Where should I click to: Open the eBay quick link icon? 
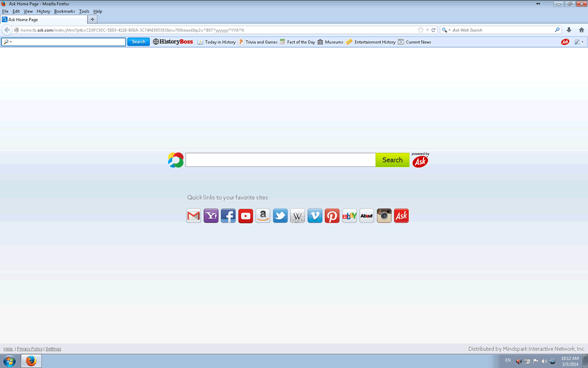[349, 216]
